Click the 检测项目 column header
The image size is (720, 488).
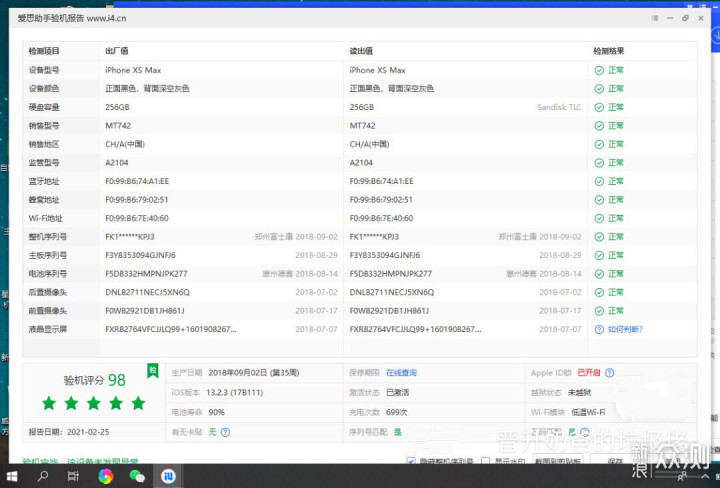[44, 51]
